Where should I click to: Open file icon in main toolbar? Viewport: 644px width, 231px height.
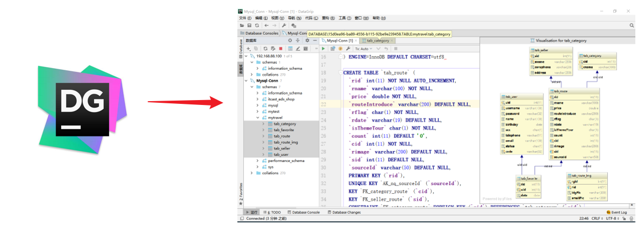click(x=242, y=25)
